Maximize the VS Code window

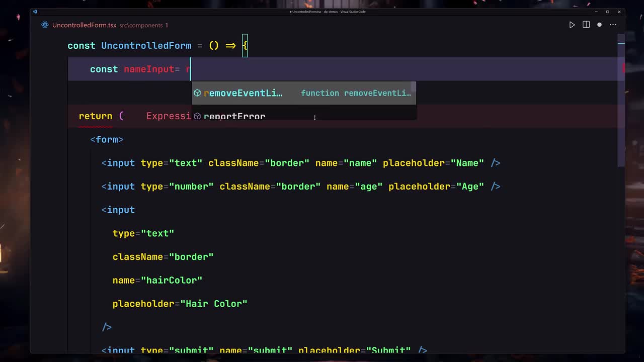(607, 12)
